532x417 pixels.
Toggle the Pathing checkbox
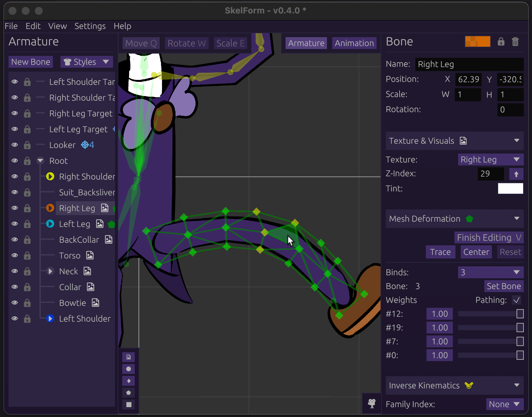[x=517, y=300]
